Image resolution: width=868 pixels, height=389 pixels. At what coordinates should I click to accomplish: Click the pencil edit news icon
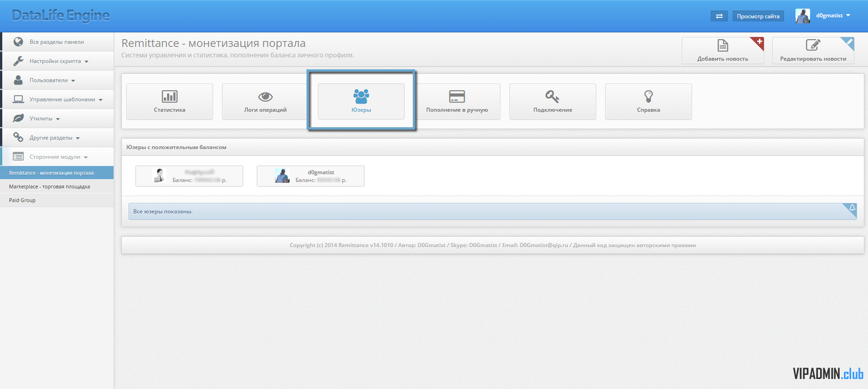tap(813, 45)
